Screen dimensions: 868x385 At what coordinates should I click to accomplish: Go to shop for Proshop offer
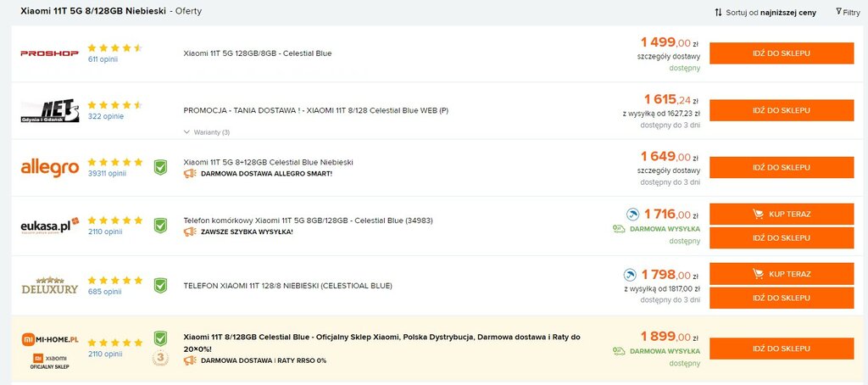(x=782, y=53)
